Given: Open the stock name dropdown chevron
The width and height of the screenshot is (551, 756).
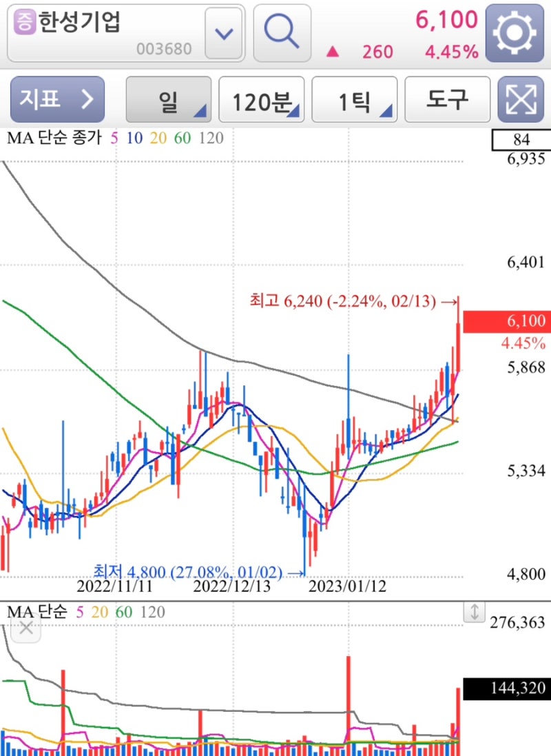Looking at the screenshot, I should tap(224, 33).
